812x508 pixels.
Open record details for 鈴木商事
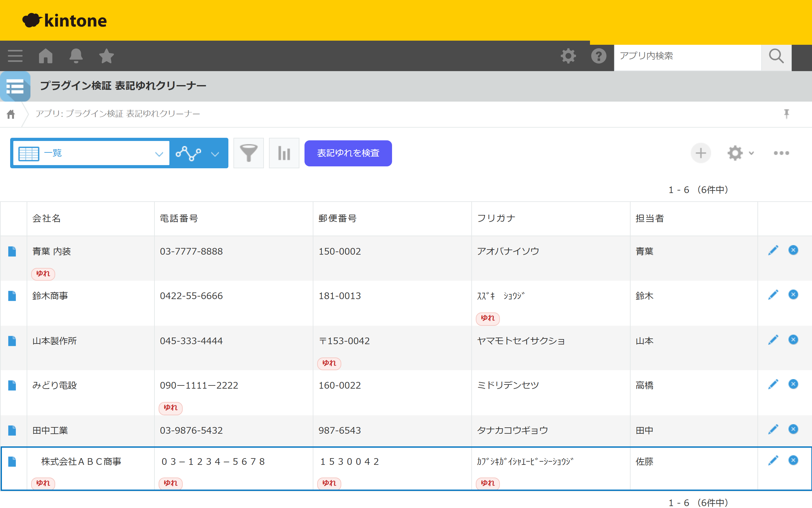[12, 296]
